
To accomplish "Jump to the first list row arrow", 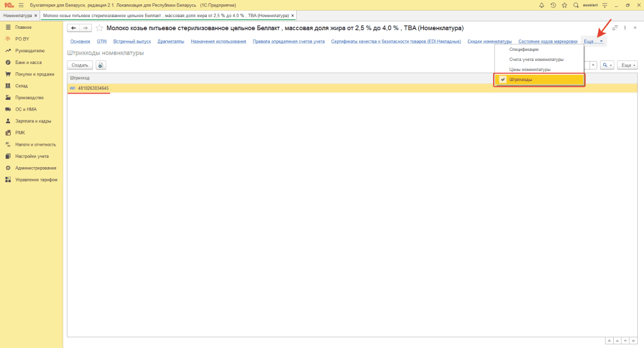I will tap(609, 341).
